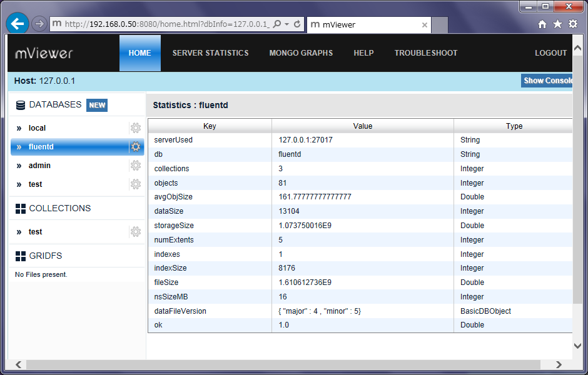Click LOGOUT link
Image resolution: width=588 pixels, height=375 pixels.
click(x=551, y=53)
